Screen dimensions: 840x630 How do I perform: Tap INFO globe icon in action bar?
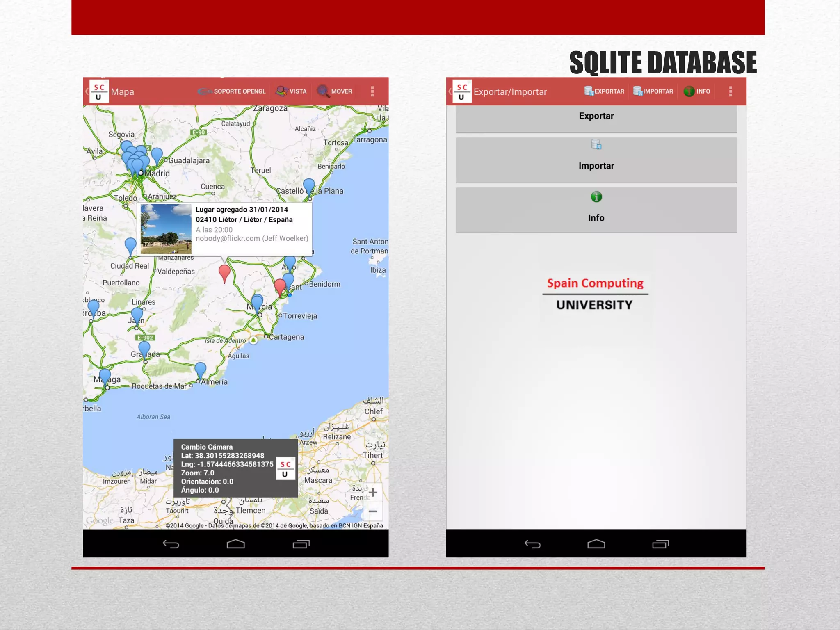pyautogui.click(x=689, y=91)
